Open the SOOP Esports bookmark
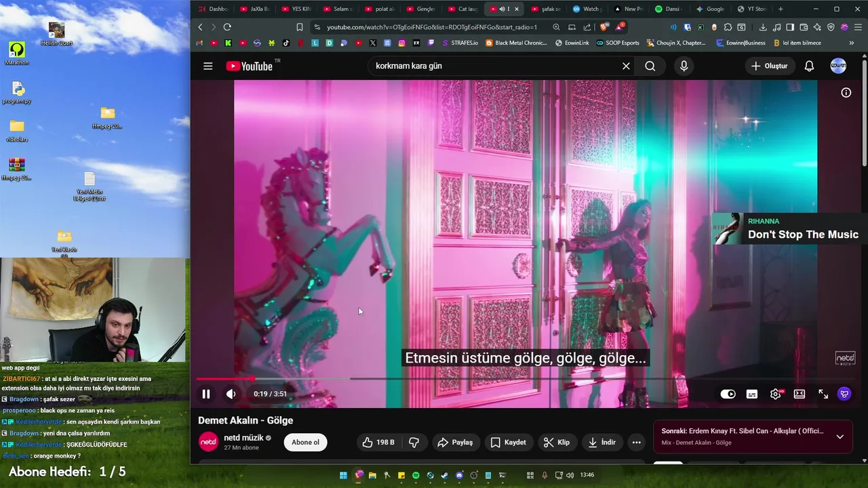868x488 pixels. [618, 43]
